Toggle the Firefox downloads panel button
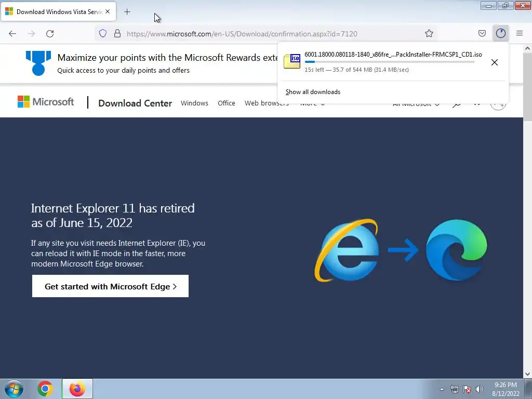The width and height of the screenshot is (532, 399). (501, 33)
